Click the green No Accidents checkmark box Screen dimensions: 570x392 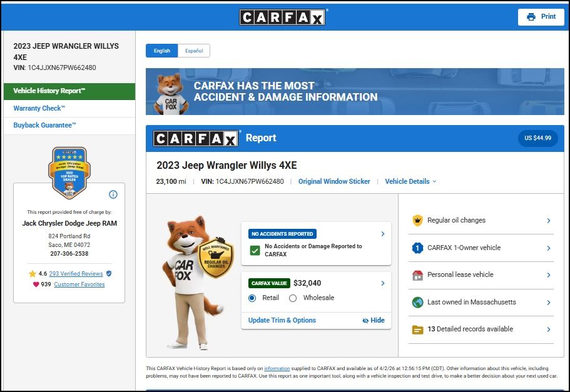(255, 251)
